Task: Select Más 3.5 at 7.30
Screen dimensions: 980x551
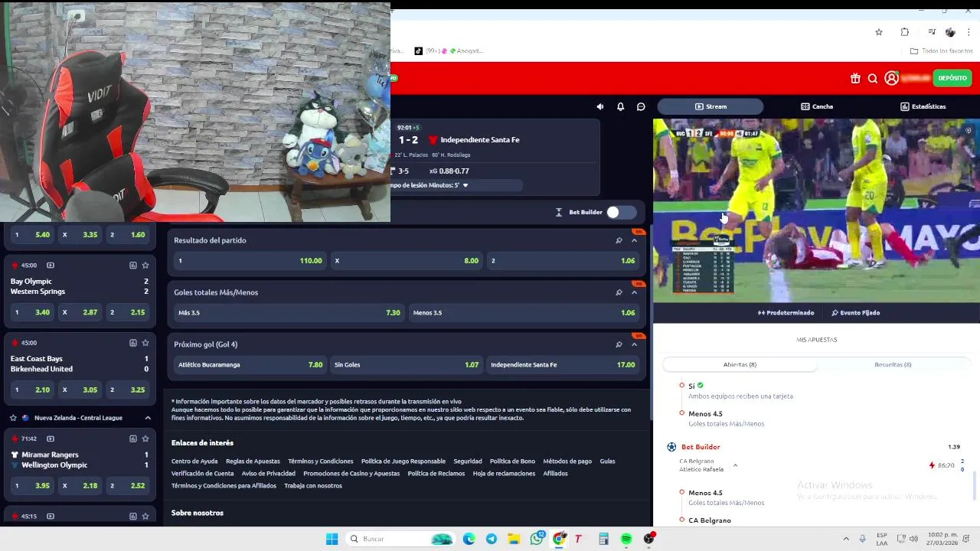Action: coord(289,313)
